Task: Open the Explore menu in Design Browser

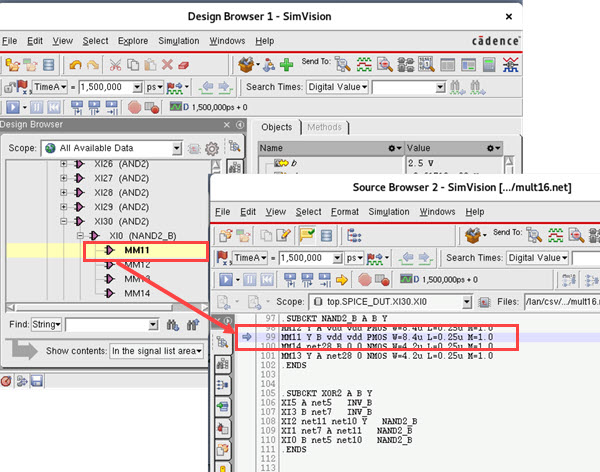Action: (133, 41)
